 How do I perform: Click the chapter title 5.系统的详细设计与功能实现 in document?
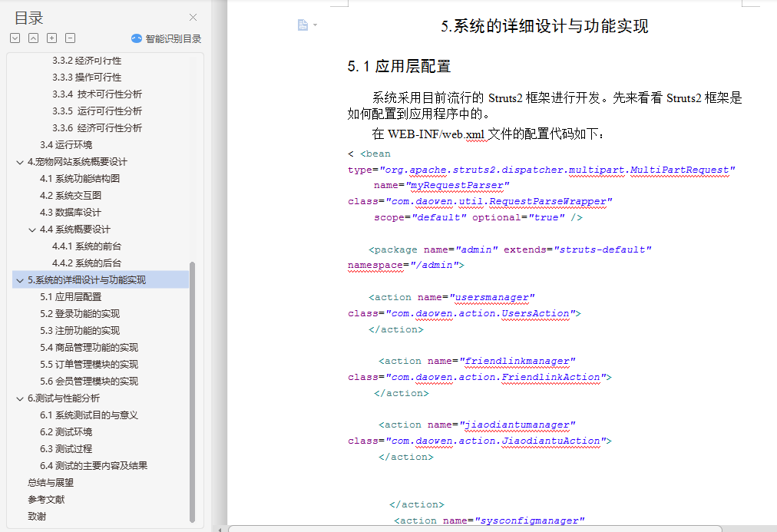[x=544, y=26]
